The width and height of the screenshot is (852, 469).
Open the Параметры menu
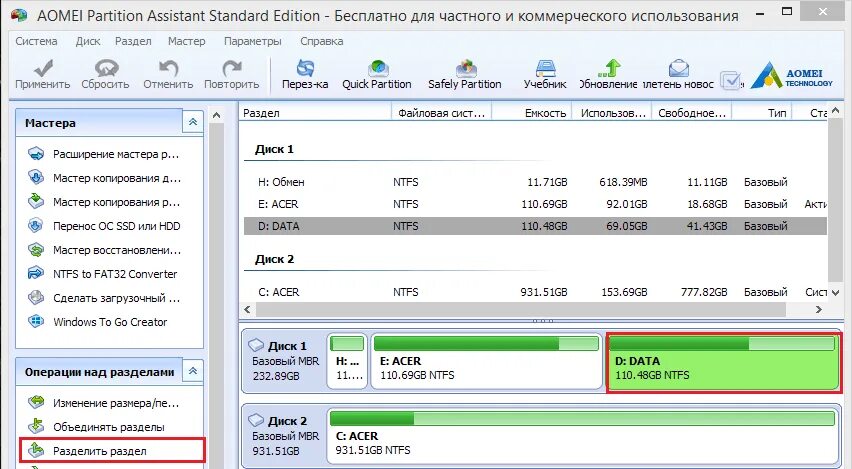253,41
